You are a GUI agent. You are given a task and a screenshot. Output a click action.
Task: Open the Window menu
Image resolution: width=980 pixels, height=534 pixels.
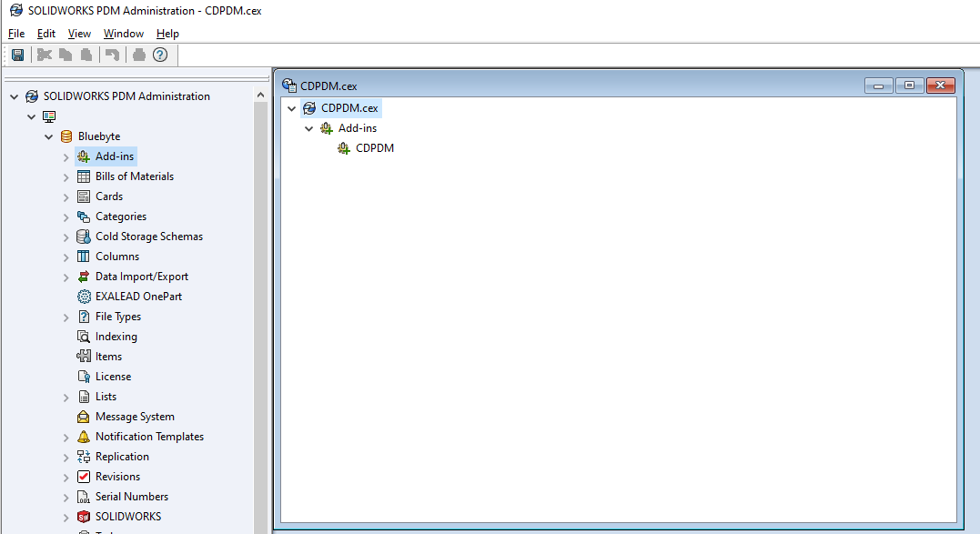[x=123, y=33]
